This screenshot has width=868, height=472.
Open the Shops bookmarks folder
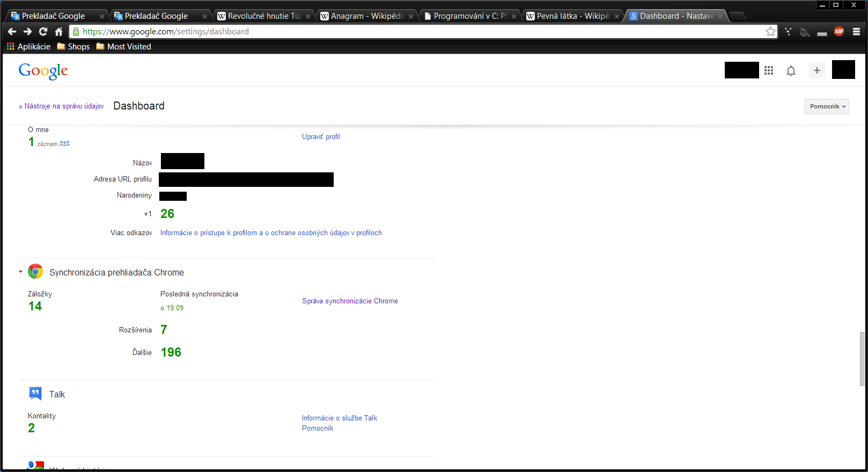(73, 47)
